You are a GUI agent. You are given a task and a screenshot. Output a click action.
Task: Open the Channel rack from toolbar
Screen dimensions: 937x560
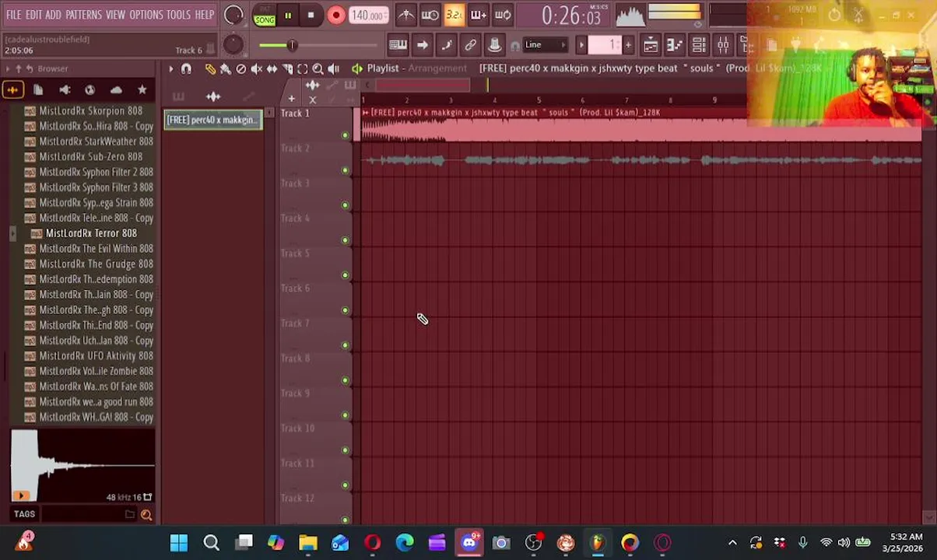pos(699,45)
